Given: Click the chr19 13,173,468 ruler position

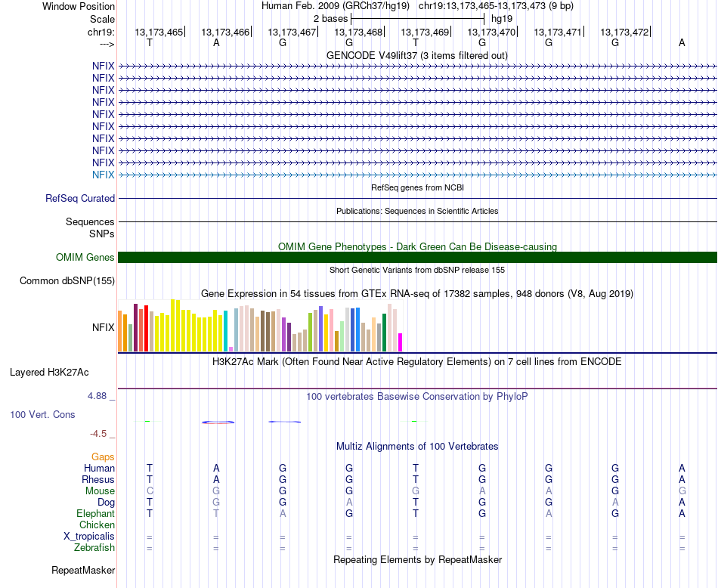Looking at the screenshot, I should coord(358,32).
